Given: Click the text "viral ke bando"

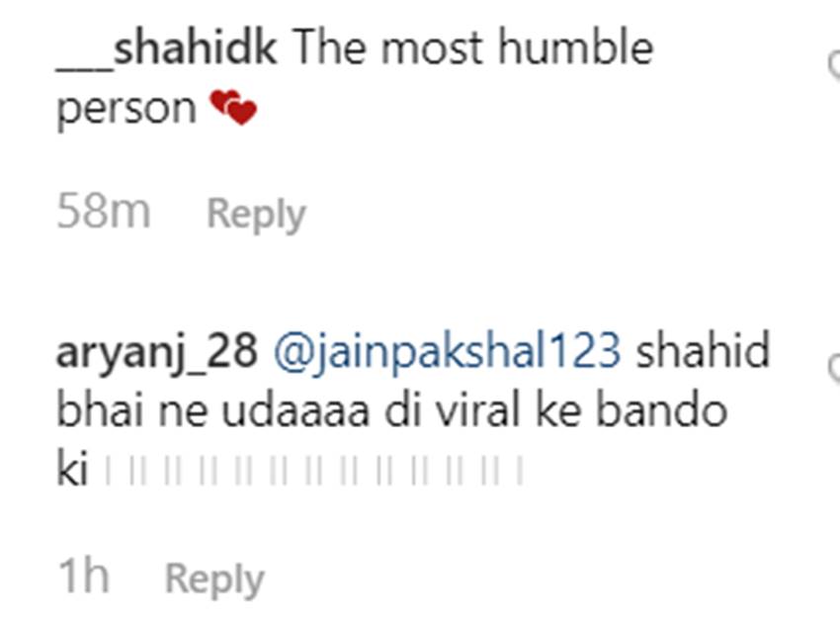Looking at the screenshot, I should (x=581, y=411).
